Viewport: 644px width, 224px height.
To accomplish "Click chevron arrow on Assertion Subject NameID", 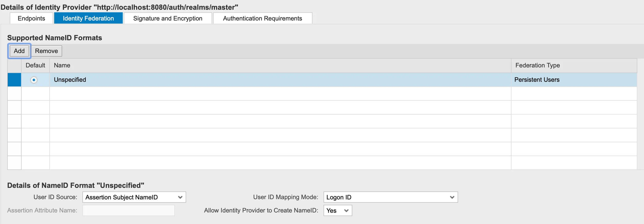I will (x=180, y=197).
